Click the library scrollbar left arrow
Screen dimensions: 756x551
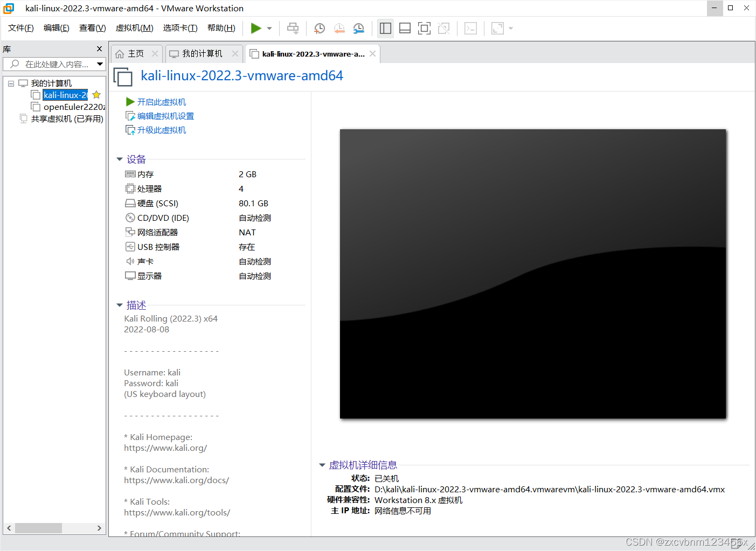pos(9,528)
